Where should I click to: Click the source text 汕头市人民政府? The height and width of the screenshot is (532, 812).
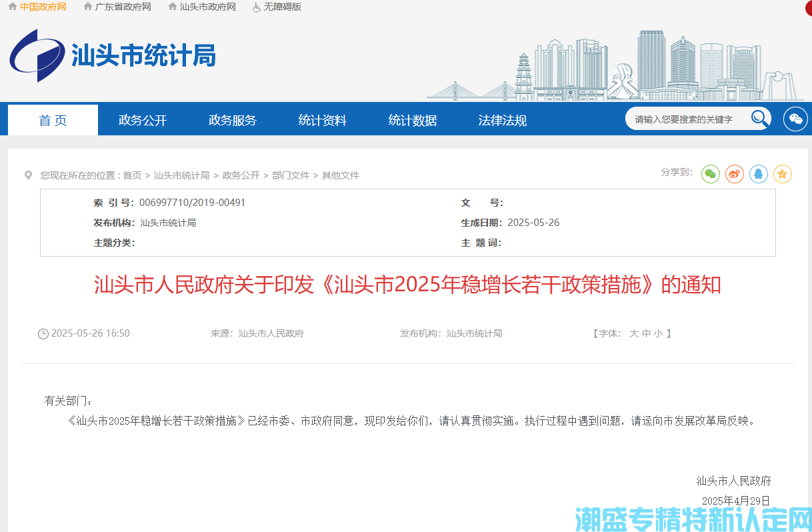click(x=271, y=333)
